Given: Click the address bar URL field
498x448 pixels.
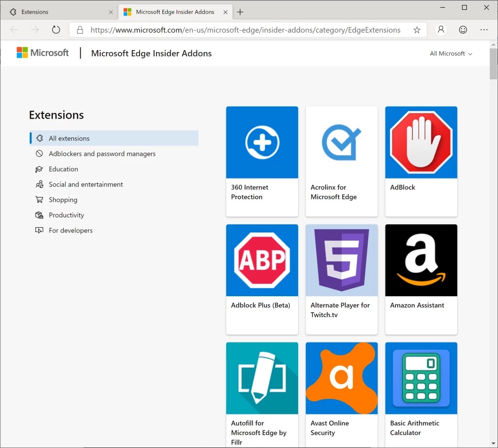Looking at the screenshot, I should (246, 30).
